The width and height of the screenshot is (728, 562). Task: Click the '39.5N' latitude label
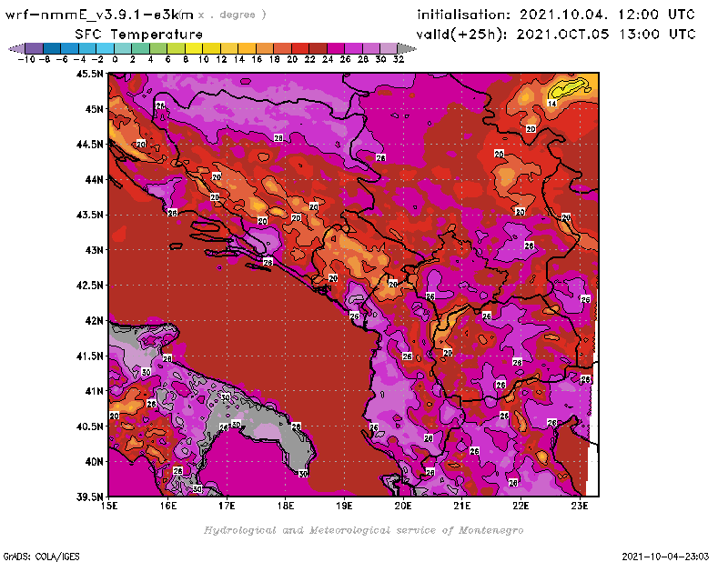coord(89,497)
